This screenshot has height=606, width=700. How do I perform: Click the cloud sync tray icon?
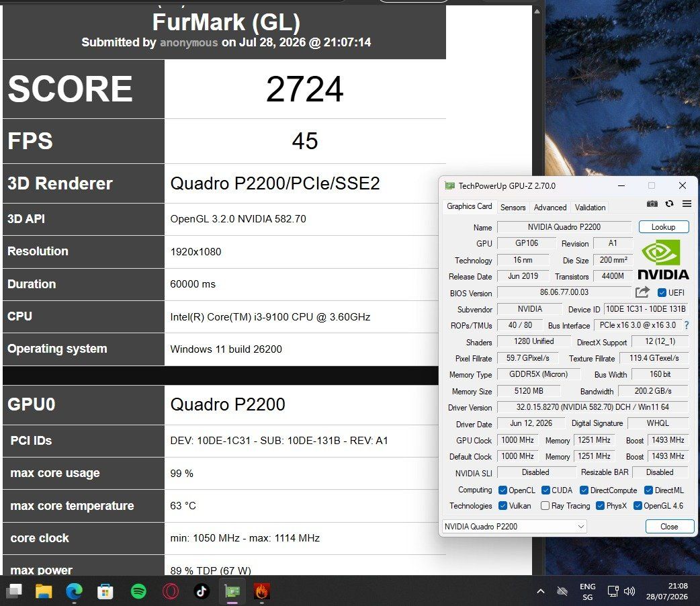click(x=562, y=591)
